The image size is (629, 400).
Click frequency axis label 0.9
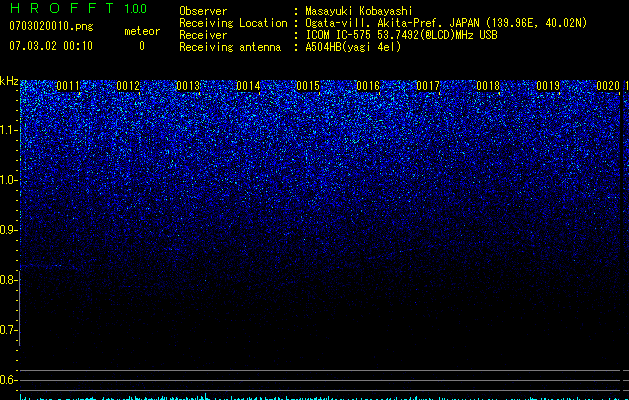click(x=7, y=230)
